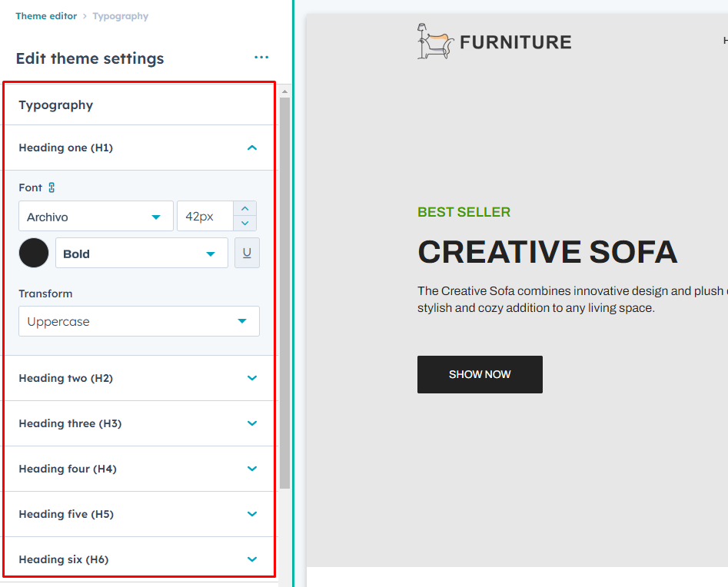The image size is (728, 587).
Task: Expand the Heading six (H6) section
Action: (x=251, y=559)
